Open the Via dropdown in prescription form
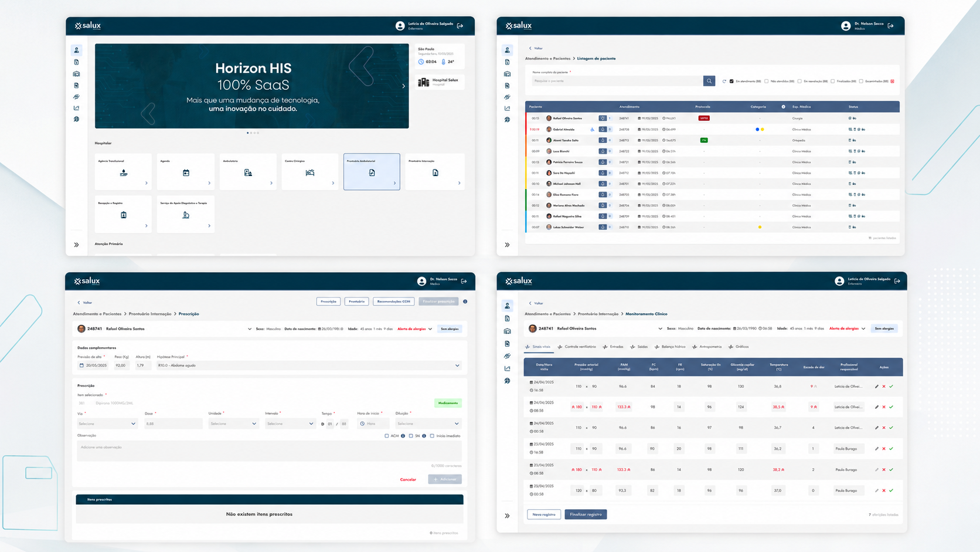 107,424
